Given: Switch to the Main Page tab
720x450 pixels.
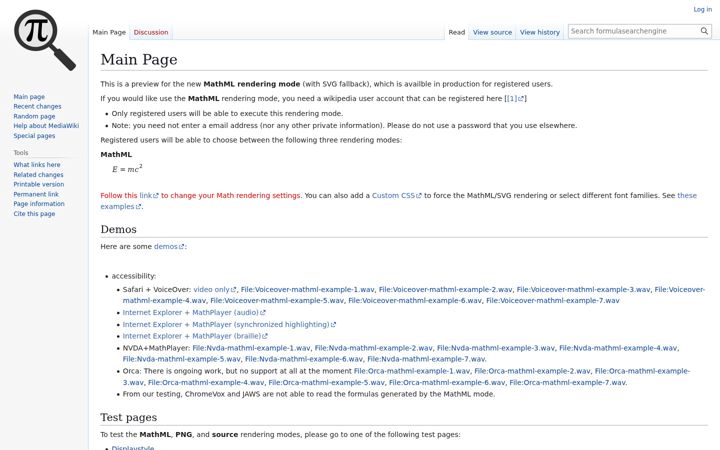Looking at the screenshot, I should [109, 32].
